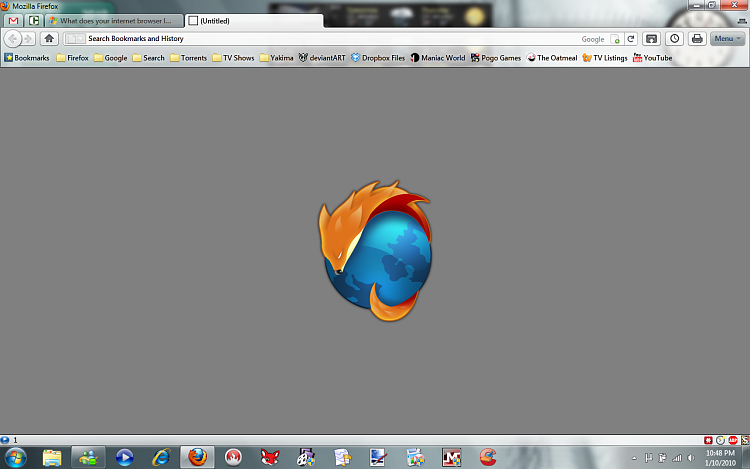The height and width of the screenshot is (469, 750).
Task: Open Windows Live Messenger taskbar icon
Action: (x=88, y=458)
